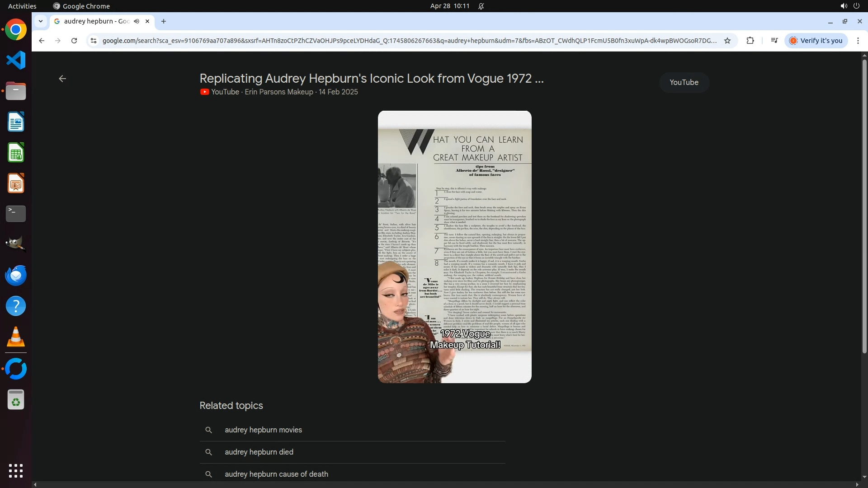Reload the current page
Viewport: 868px width, 488px height.
(74, 41)
